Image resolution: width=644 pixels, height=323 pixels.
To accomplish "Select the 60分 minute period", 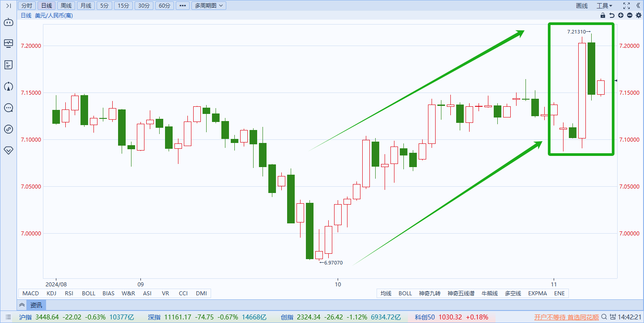I will [164, 6].
